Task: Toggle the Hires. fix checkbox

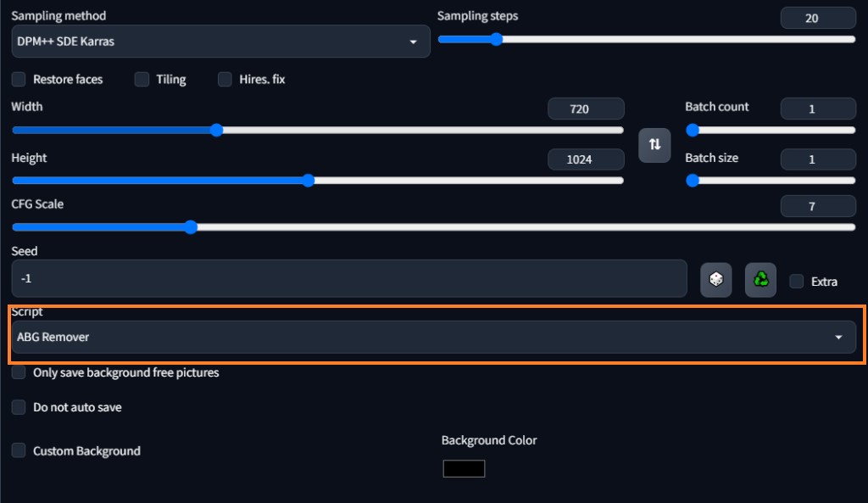Action: point(225,79)
